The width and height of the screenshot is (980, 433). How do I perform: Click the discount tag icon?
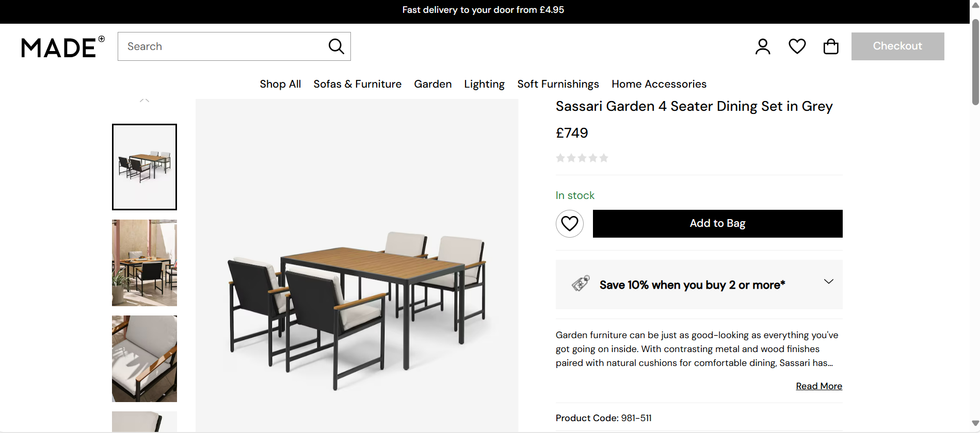pos(581,284)
